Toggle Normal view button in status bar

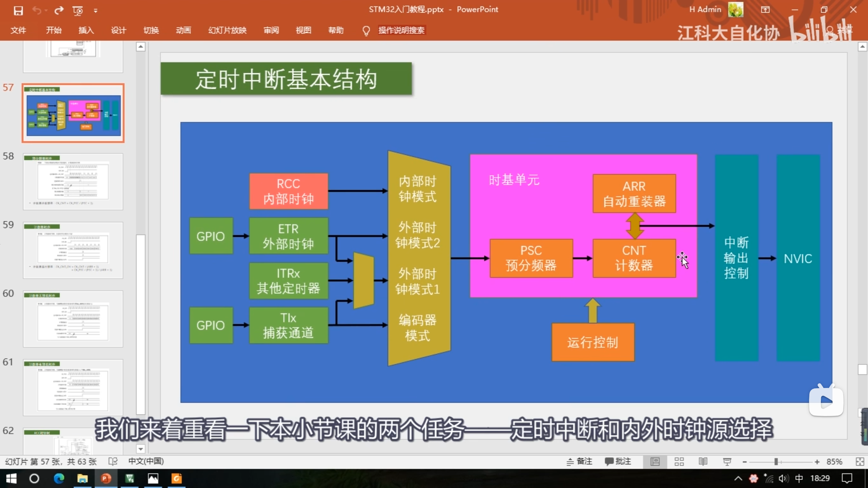[655, 462]
